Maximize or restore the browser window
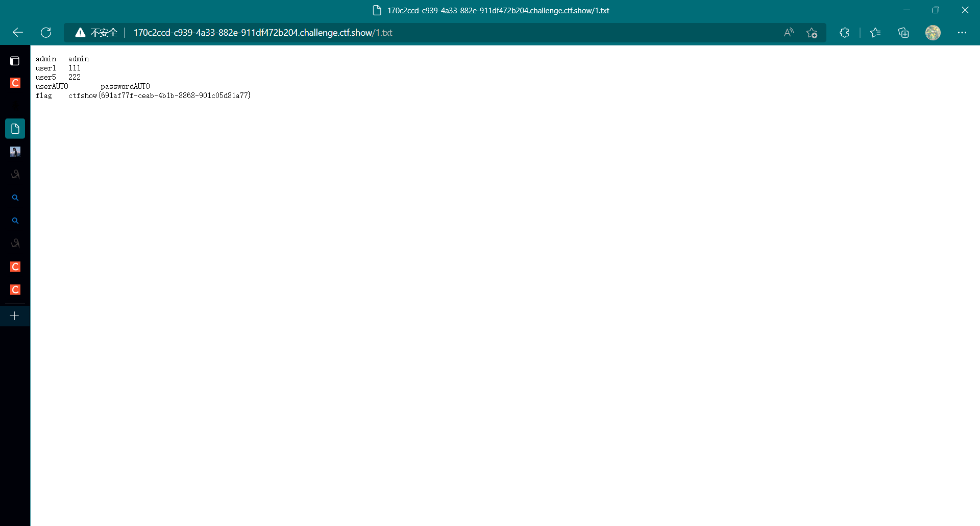The image size is (980, 526). pyautogui.click(x=936, y=10)
